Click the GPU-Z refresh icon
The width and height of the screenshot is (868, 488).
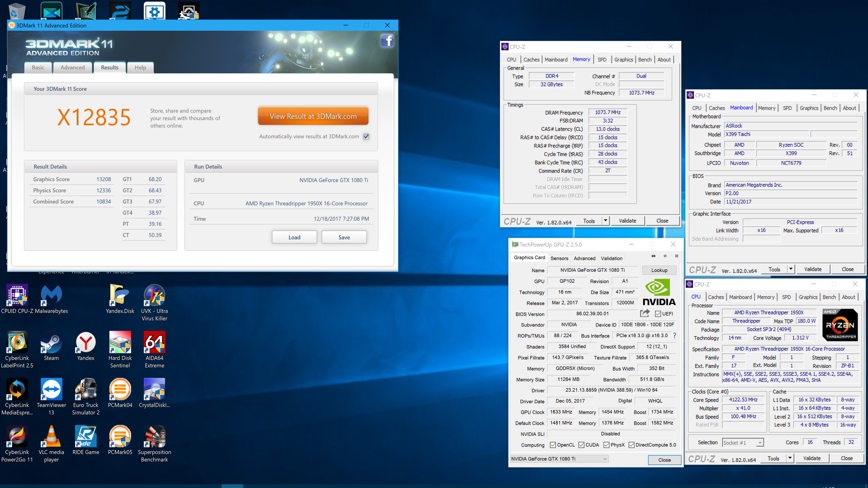665,256
